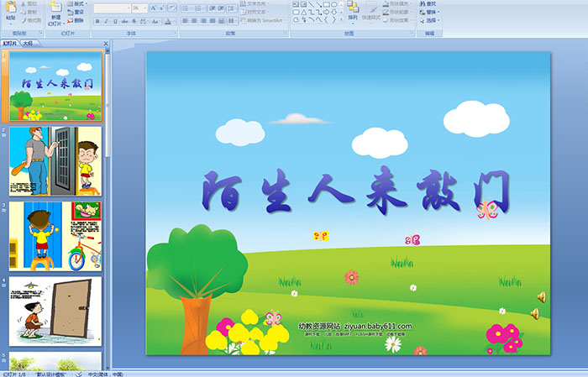This screenshot has width=588, height=377.
Task: Select the Format Painter brush
Action: tap(24, 20)
